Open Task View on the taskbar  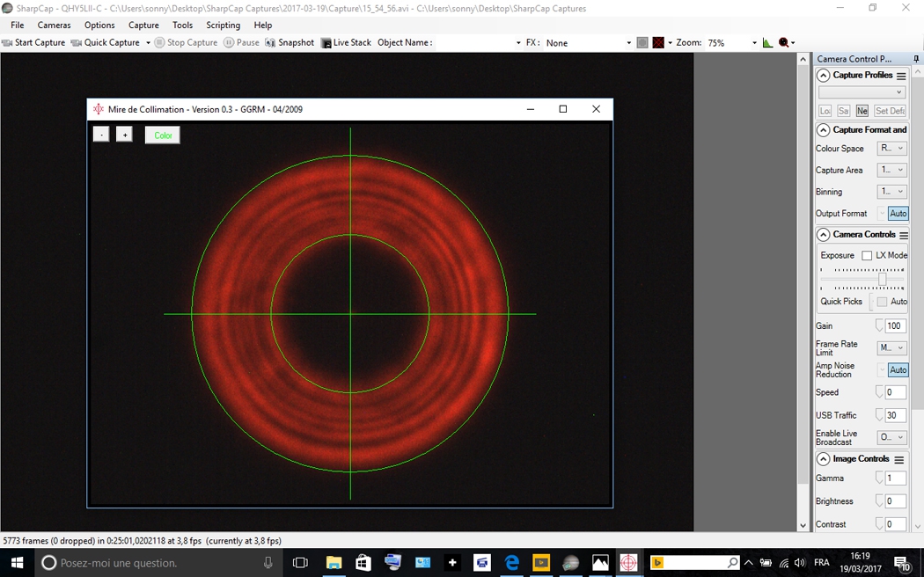coord(301,563)
